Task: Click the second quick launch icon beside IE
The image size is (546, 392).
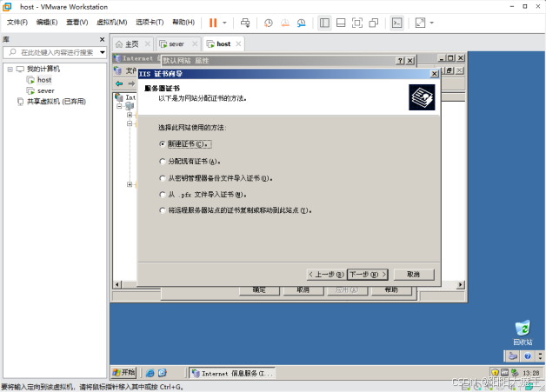Action: point(163,373)
